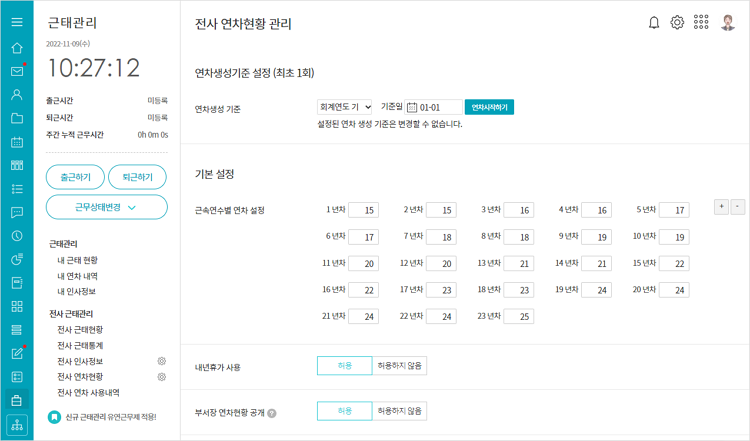
Task: Click the notification bell icon
Action: 654,22
